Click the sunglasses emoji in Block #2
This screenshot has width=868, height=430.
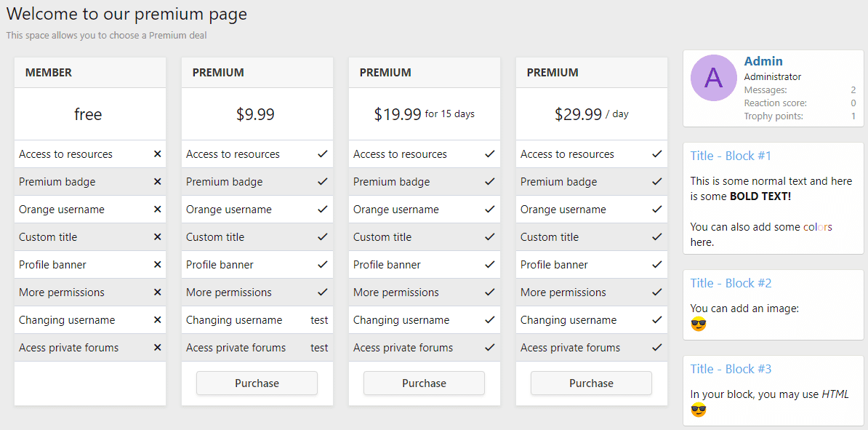click(697, 322)
